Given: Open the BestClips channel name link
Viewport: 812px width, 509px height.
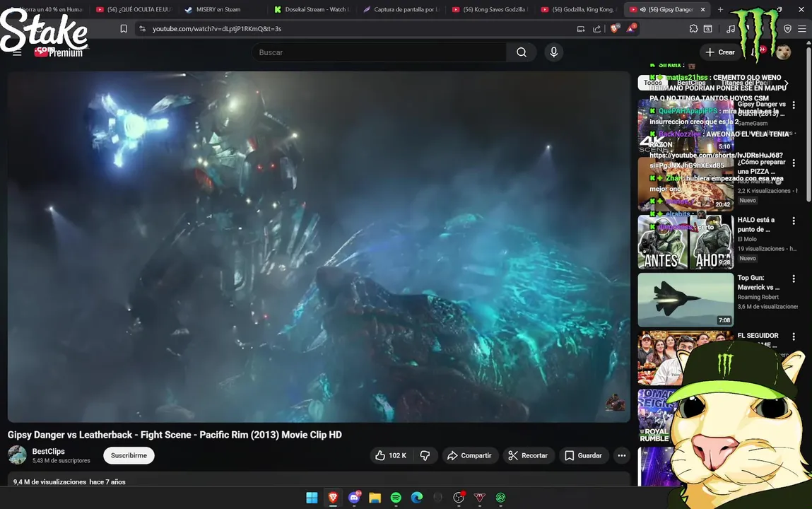Looking at the screenshot, I should pos(48,451).
